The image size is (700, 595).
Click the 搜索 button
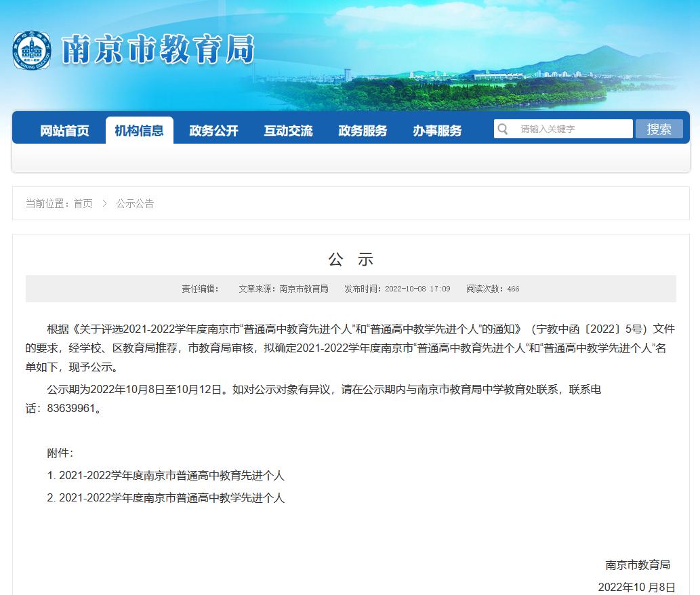[659, 129]
